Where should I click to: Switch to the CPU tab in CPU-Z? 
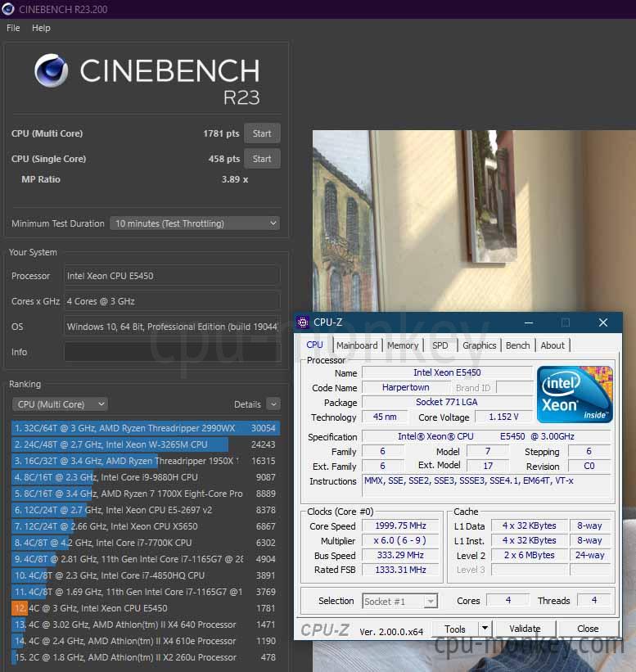click(x=314, y=345)
